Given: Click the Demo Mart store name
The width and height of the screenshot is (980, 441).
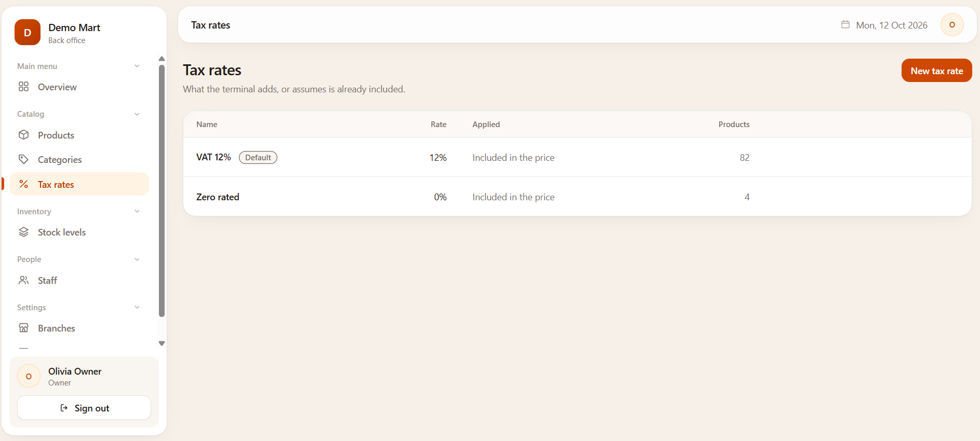Looking at the screenshot, I should (x=74, y=27).
